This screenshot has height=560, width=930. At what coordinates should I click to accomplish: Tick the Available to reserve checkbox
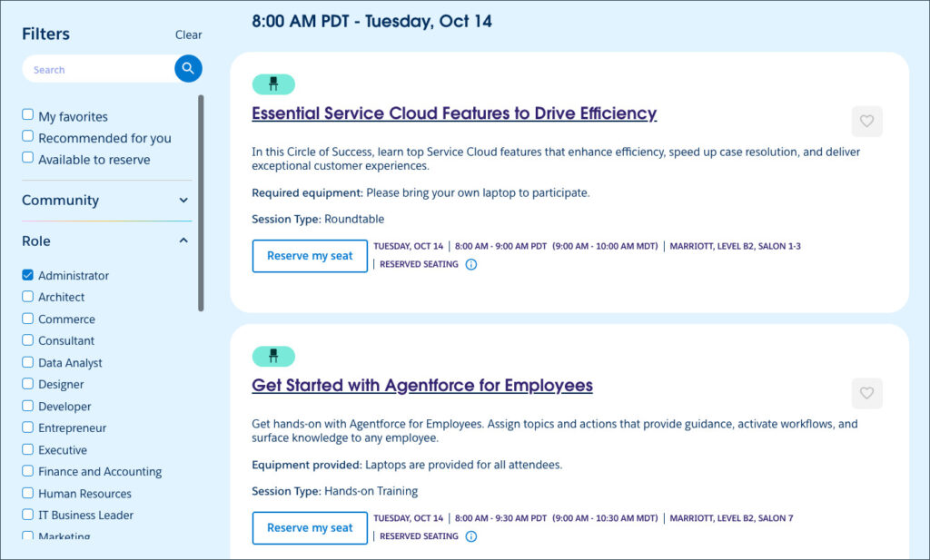click(28, 159)
